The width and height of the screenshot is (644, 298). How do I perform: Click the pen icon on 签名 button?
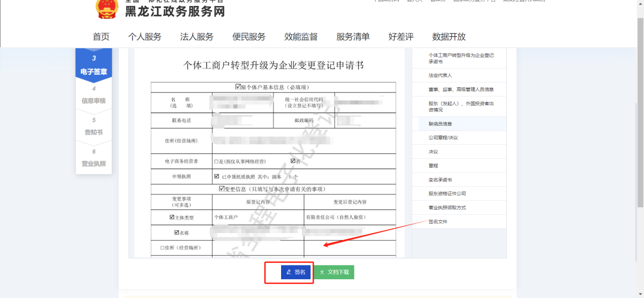(x=289, y=272)
